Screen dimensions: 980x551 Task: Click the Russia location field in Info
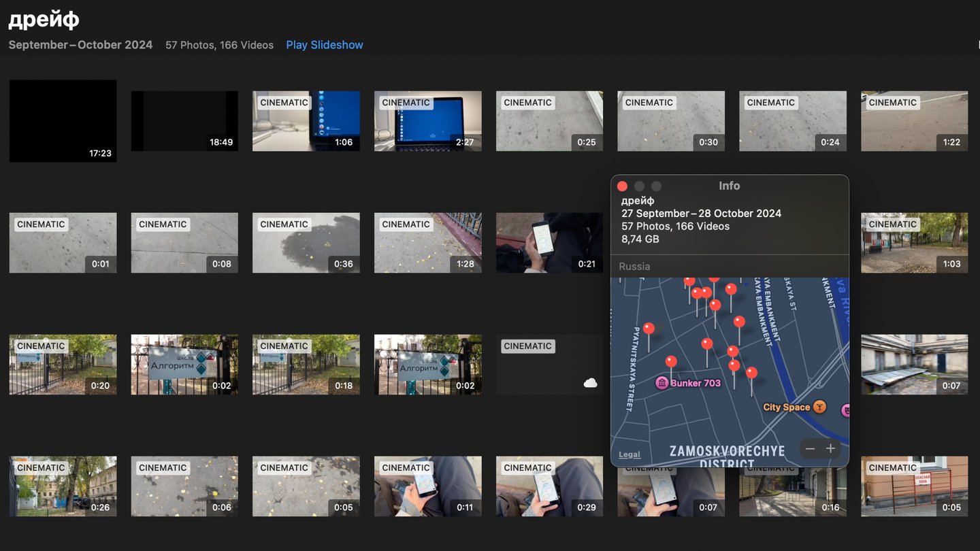click(634, 267)
